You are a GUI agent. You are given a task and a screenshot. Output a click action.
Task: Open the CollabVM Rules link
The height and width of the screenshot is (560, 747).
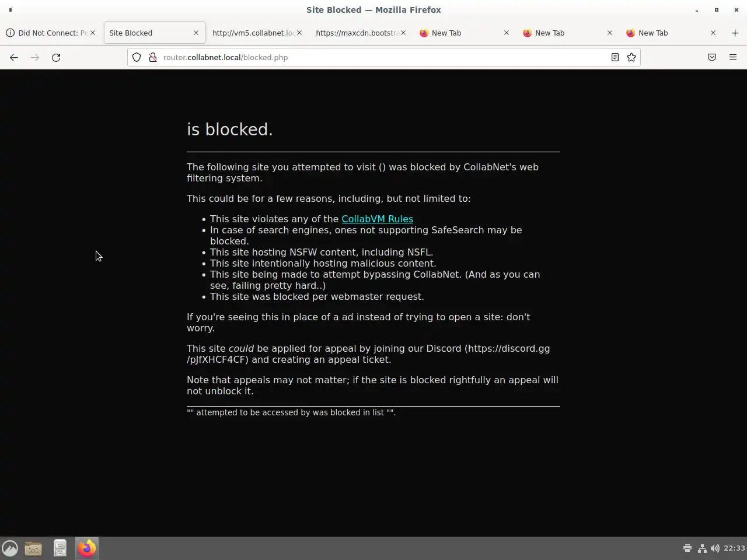coord(377,219)
